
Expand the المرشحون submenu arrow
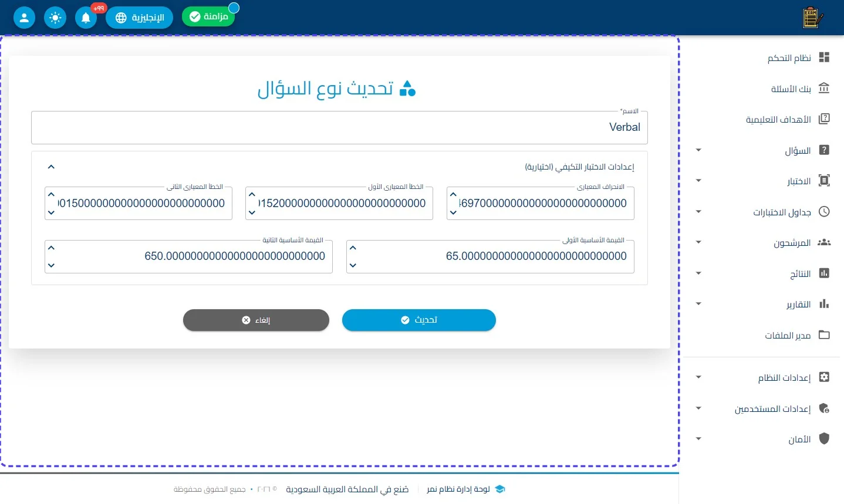[698, 242]
